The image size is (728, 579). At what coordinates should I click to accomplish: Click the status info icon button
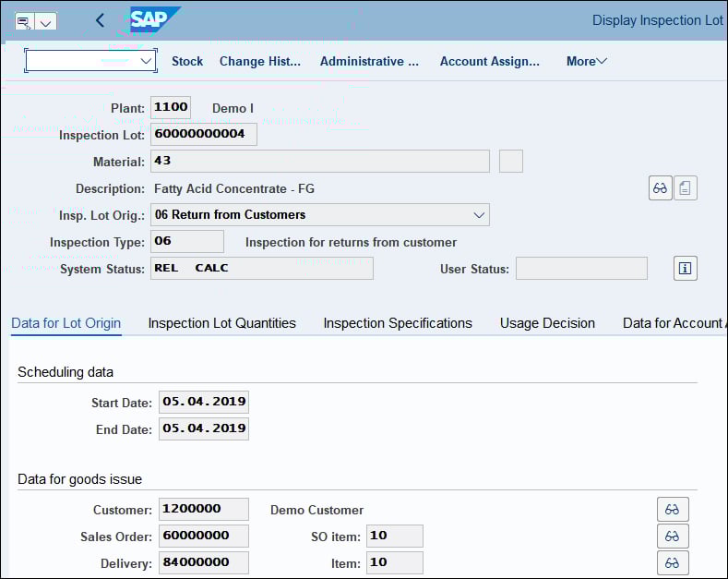[685, 269]
